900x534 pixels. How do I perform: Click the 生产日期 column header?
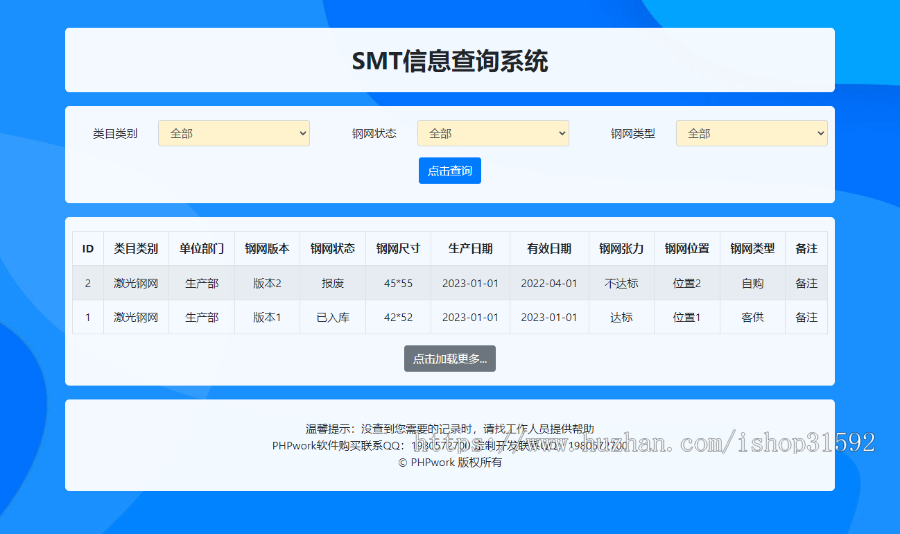coord(470,249)
